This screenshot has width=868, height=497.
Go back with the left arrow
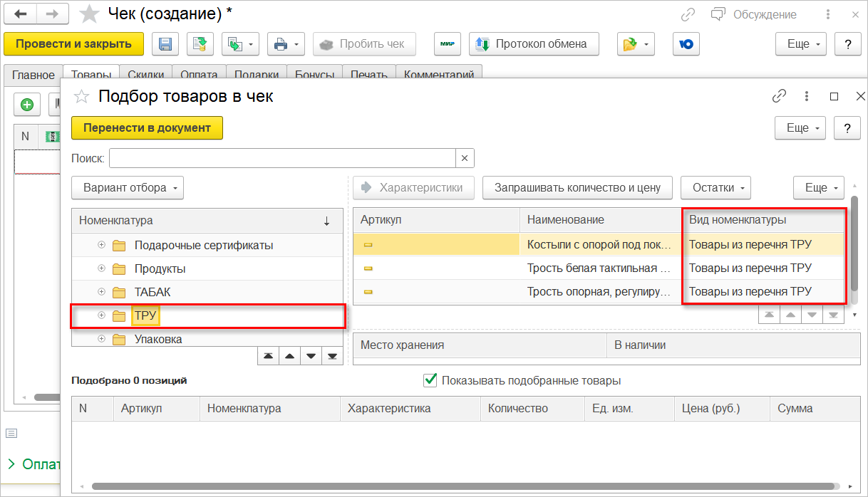[x=21, y=14]
